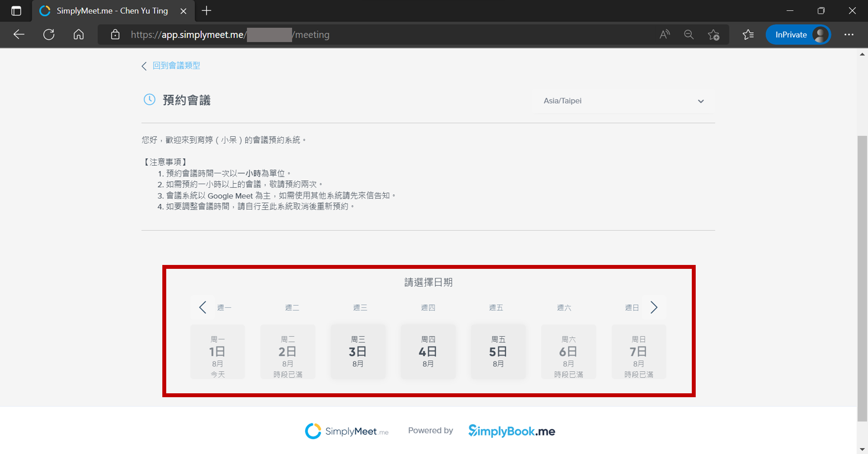The height and width of the screenshot is (454, 868).
Task: Select Wednesday 3日 8月 date
Action: click(x=358, y=352)
